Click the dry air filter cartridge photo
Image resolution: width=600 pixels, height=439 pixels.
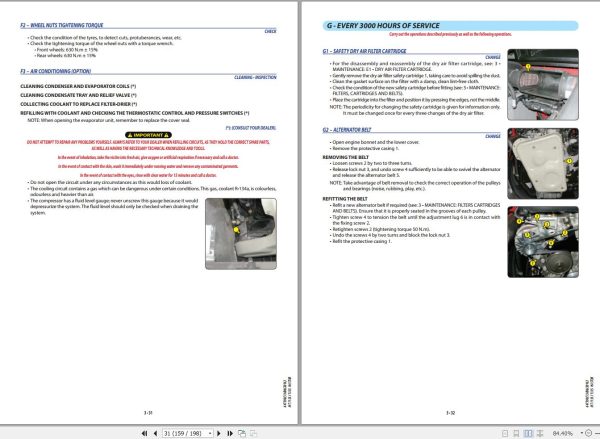(x=543, y=84)
